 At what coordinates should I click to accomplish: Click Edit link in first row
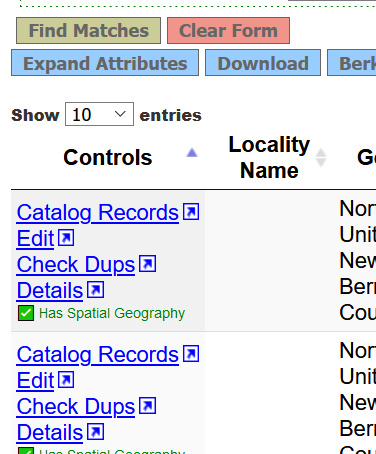(x=35, y=238)
